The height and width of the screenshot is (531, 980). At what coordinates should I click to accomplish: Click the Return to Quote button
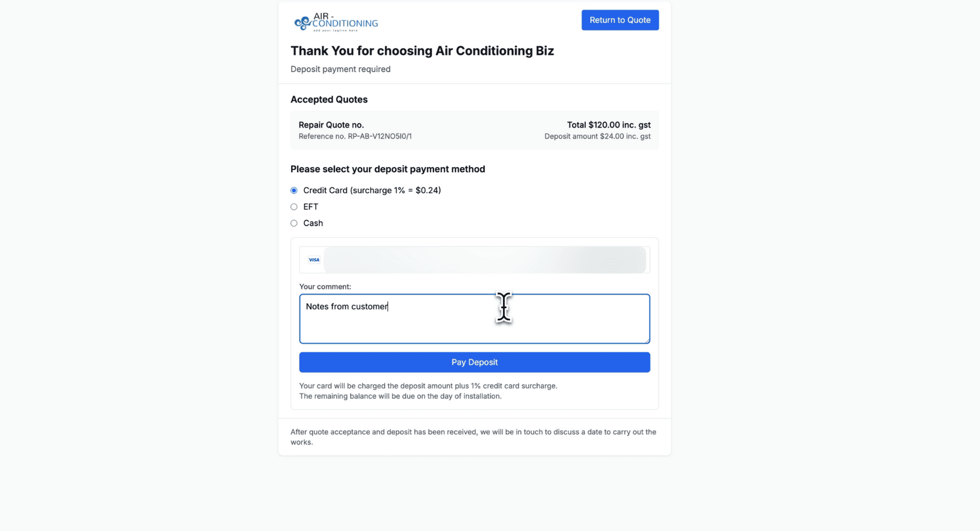pyautogui.click(x=620, y=20)
